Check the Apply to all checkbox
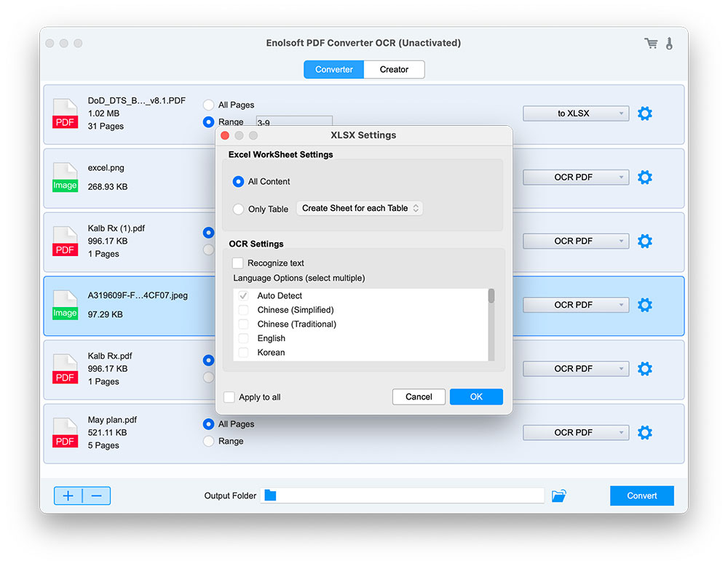This screenshot has height=566, width=728. pyautogui.click(x=230, y=397)
